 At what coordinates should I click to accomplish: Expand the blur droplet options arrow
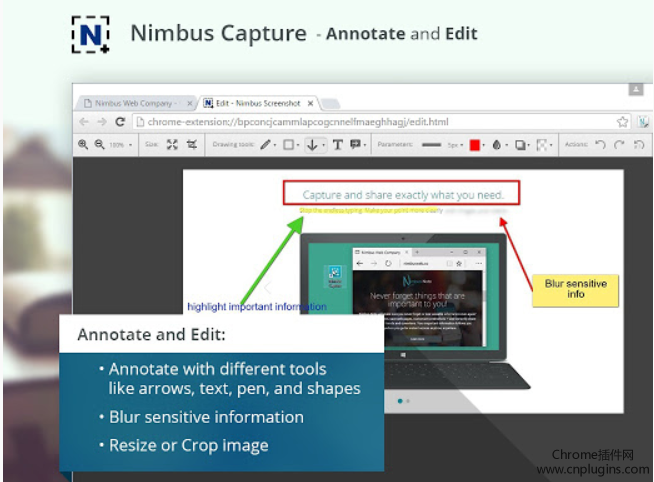[x=506, y=145]
